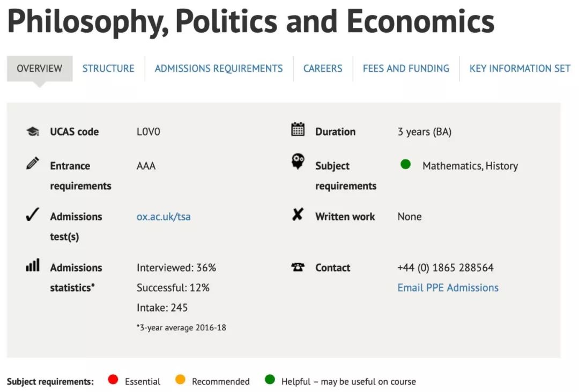Click the X icon beside Written work
579x392 pixels.
pyautogui.click(x=298, y=215)
